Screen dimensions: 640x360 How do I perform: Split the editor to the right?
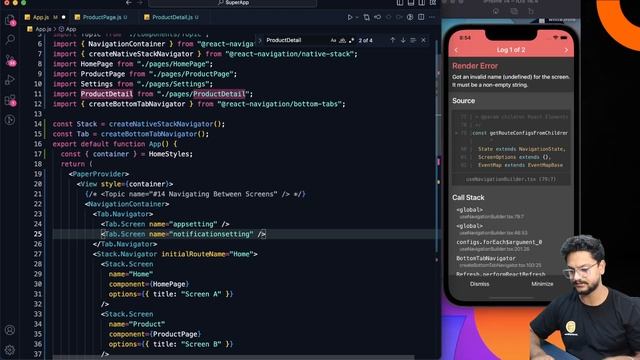(x=421, y=17)
